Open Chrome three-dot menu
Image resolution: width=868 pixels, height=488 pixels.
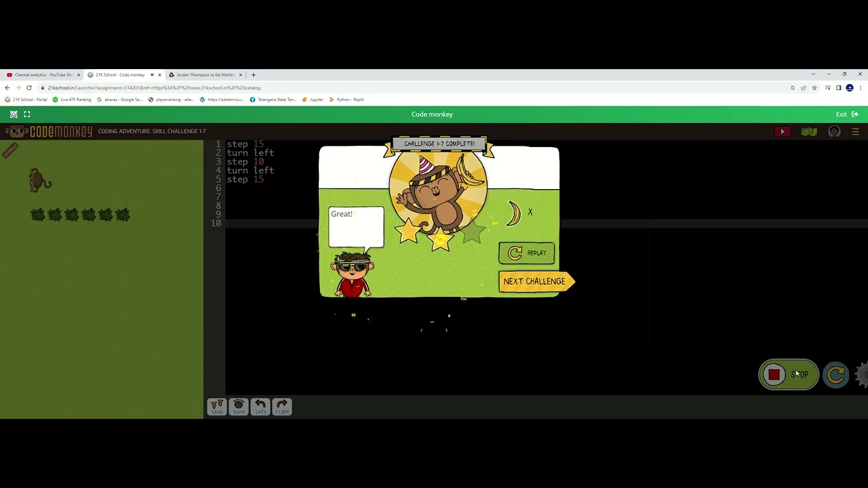[x=861, y=88]
